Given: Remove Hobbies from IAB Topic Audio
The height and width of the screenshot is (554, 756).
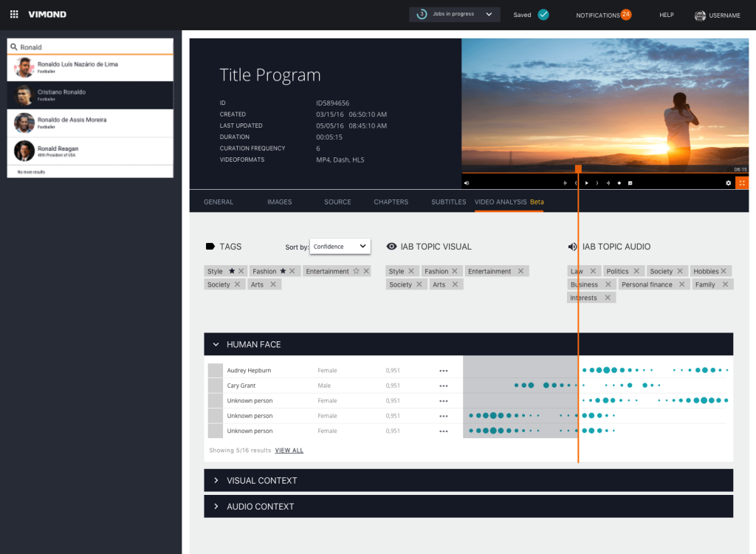Looking at the screenshot, I should [x=724, y=271].
